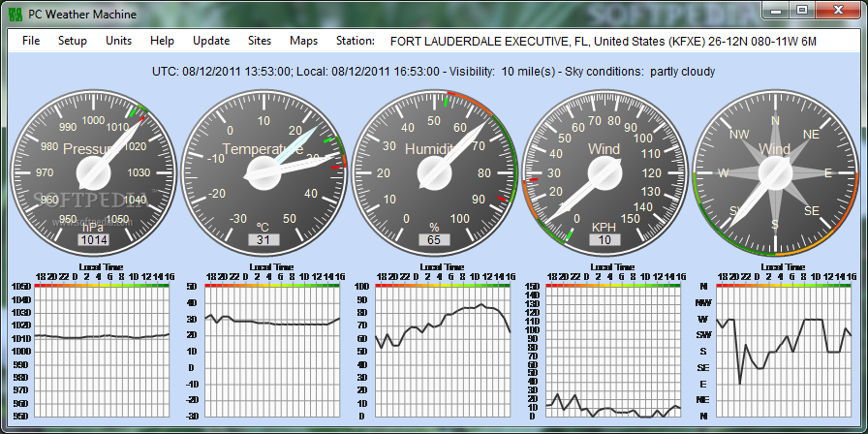Click the Pressure gauge dial
The width and height of the screenshot is (868, 434).
point(94,173)
